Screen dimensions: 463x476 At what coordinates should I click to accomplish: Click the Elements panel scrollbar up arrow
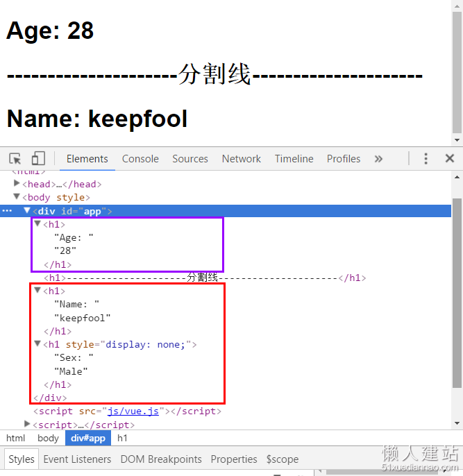coord(457,177)
